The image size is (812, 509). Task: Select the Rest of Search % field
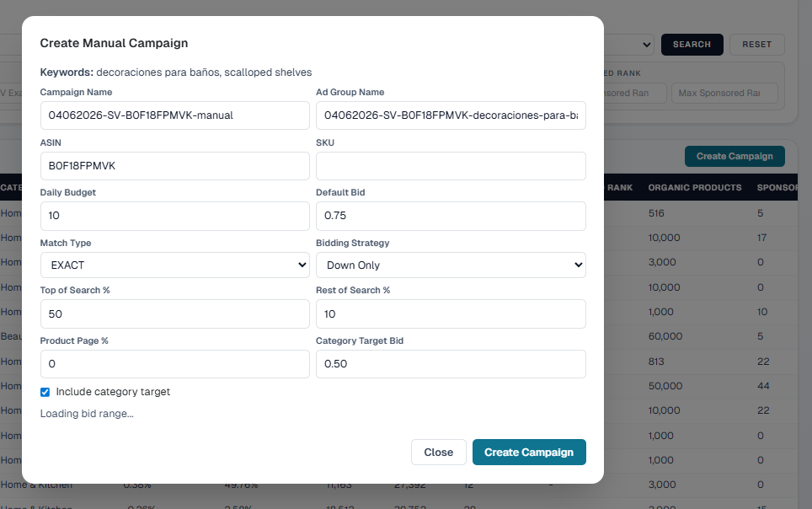451,314
